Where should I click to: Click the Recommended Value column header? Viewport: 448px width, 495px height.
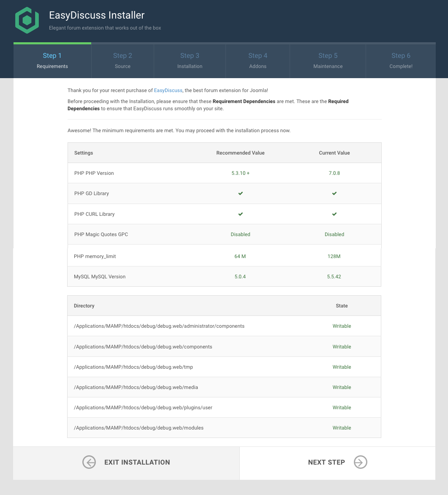(240, 153)
